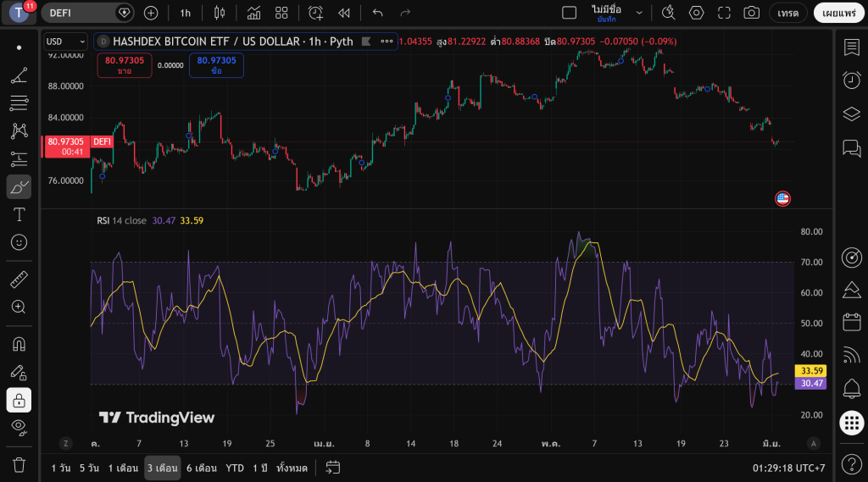
Task: Select the 1 ปี date range
Action: click(x=260, y=468)
